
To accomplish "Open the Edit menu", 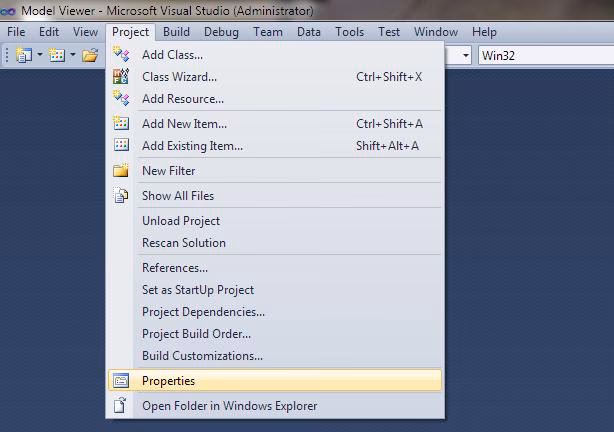I will (49, 32).
